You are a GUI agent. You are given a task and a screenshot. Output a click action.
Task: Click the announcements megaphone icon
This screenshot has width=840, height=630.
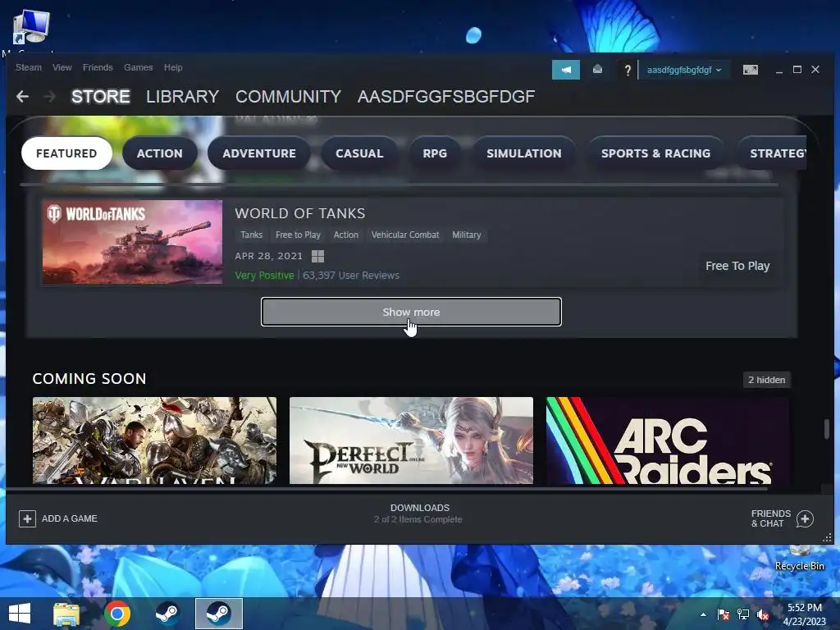coord(566,70)
